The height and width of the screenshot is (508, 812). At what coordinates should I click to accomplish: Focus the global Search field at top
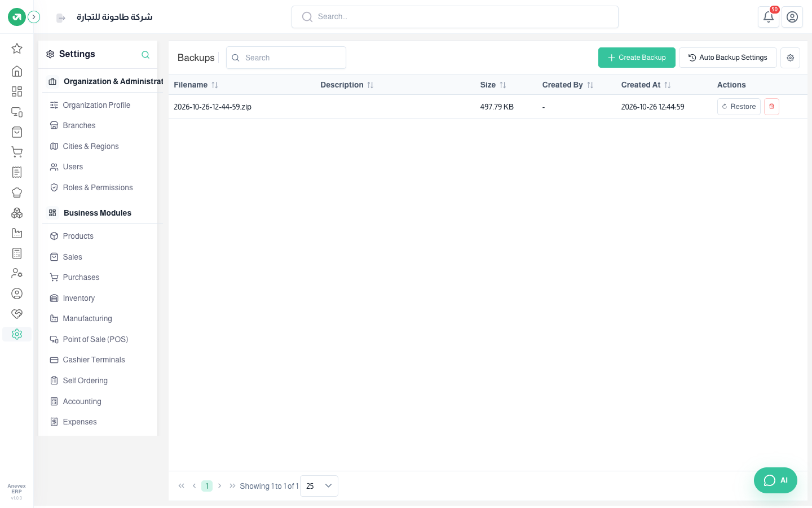click(x=455, y=17)
